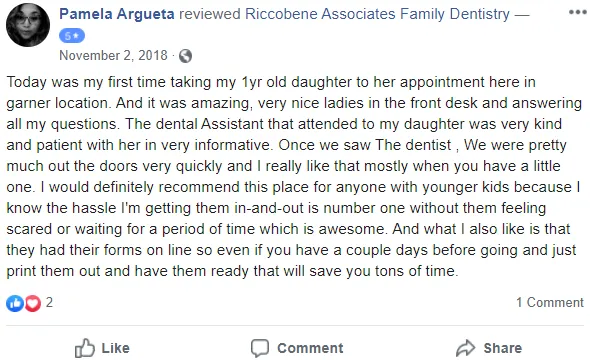Click the word 'reviewed' in header
The width and height of the screenshot is (590, 360).
point(210,14)
